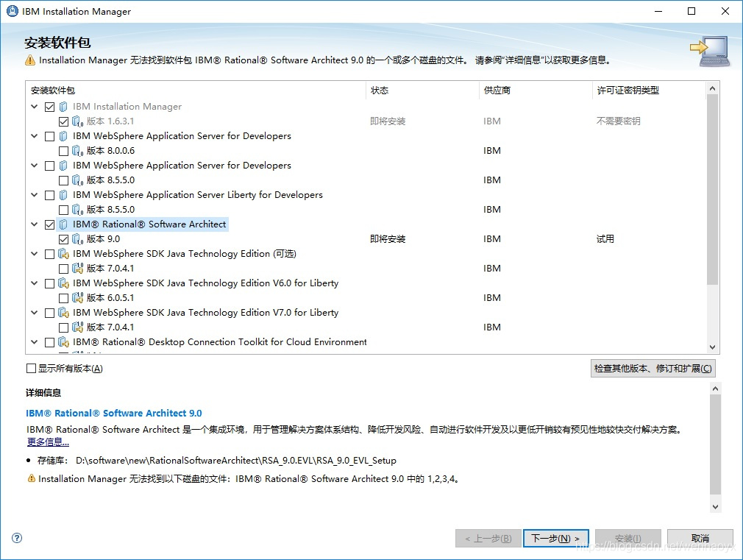743x560 pixels.
Task: Click the warning icon beside missing disk message
Action: tap(32, 478)
